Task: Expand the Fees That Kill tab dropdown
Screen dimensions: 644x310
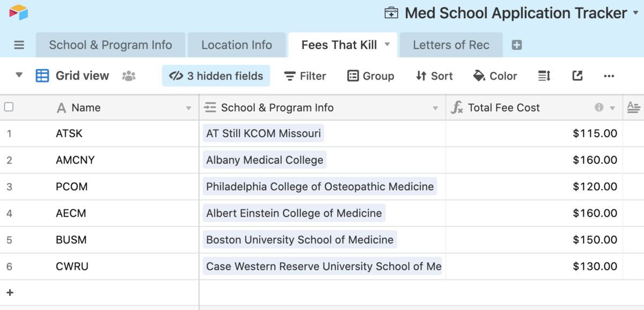Action: [x=387, y=45]
